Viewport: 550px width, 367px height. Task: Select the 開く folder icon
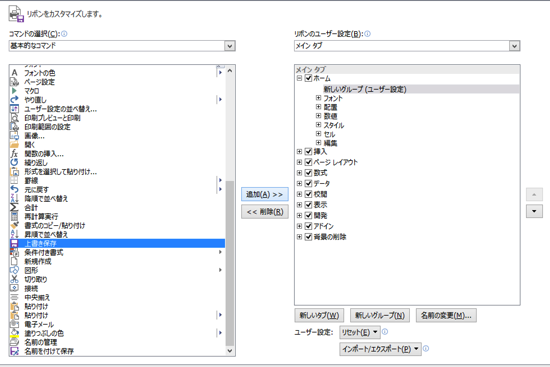point(14,145)
